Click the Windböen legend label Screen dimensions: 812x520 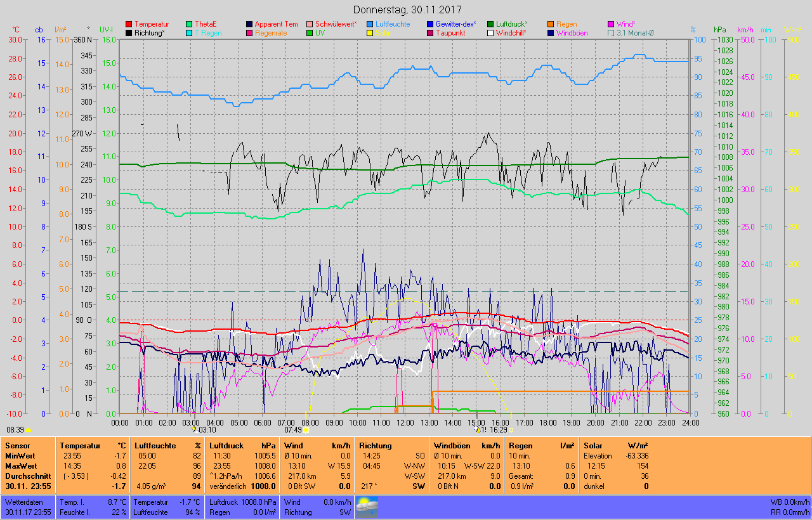pyautogui.click(x=572, y=33)
